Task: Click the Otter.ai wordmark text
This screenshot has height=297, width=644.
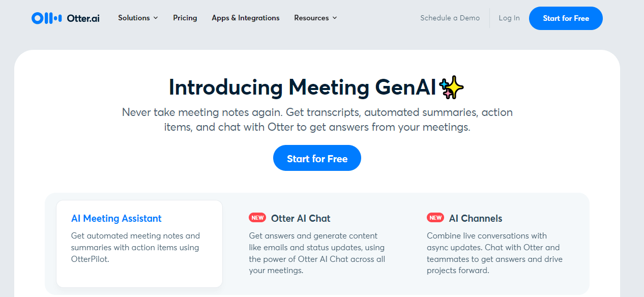Action: 83,18
